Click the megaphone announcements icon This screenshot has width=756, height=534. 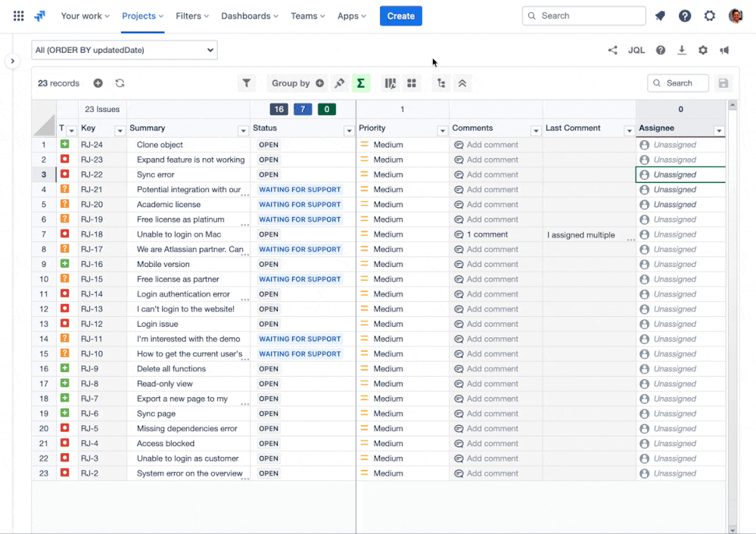724,51
